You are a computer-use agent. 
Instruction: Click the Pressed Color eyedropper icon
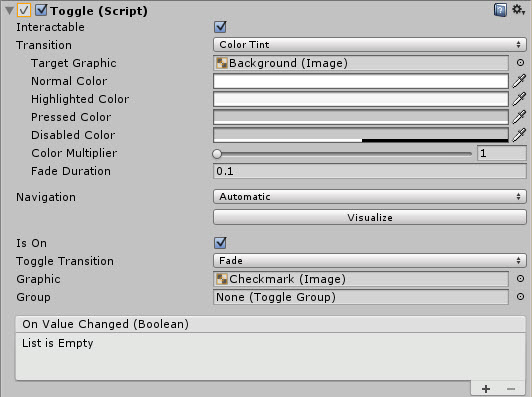coord(519,117)
